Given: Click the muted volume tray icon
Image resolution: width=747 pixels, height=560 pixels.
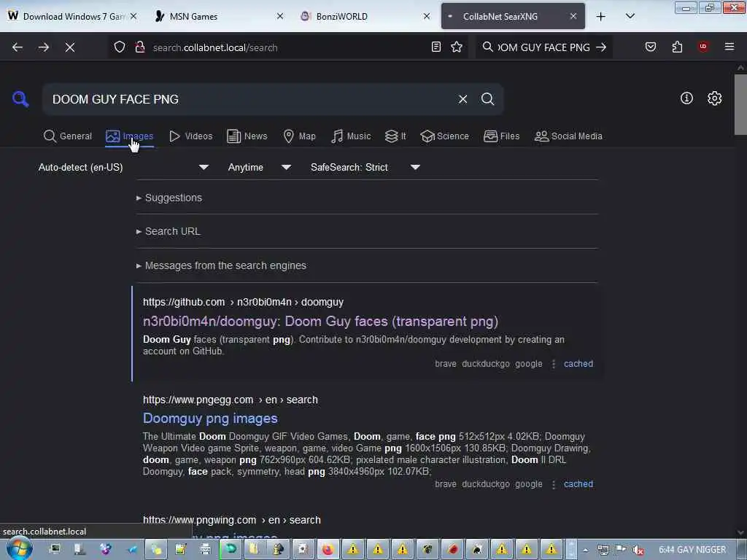Looking at the screenshot, I should pos(638,550).
